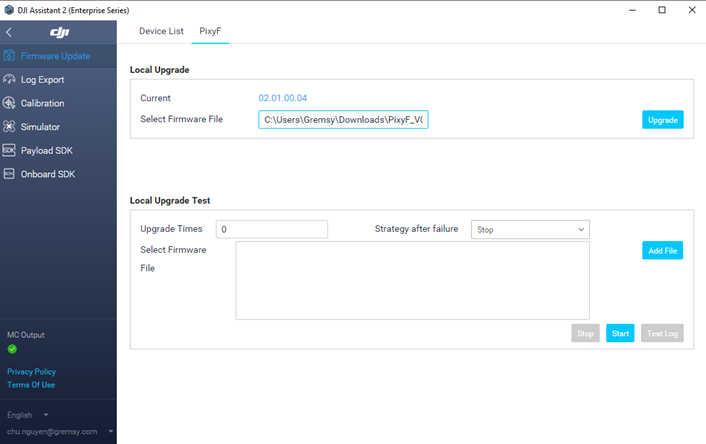Open the Privacy Policy link
Image resolution: width=706 pixels, height=444 pixels.
(x=31, y=371)
